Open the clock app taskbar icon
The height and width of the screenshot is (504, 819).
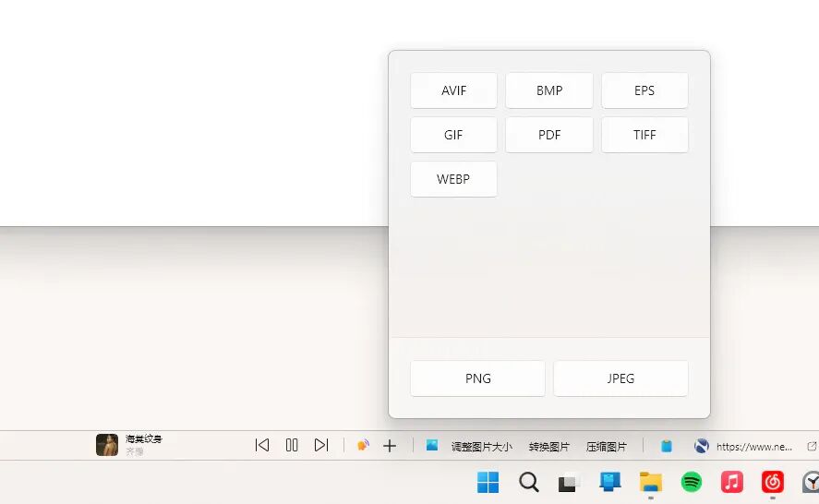[812, 482]
